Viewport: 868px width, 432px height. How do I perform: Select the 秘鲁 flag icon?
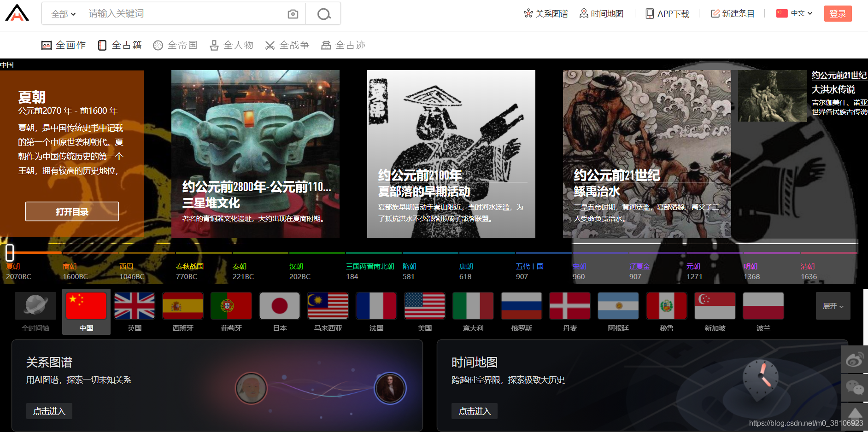point(667,306)
